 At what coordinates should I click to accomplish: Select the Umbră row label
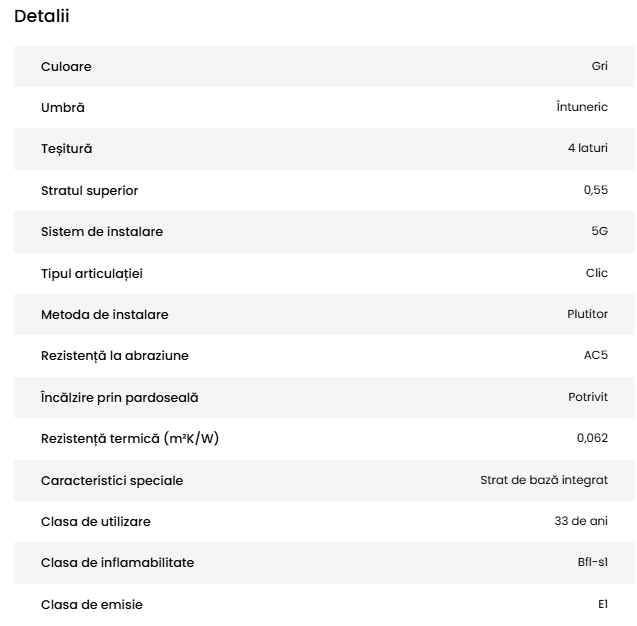[63, 107]
